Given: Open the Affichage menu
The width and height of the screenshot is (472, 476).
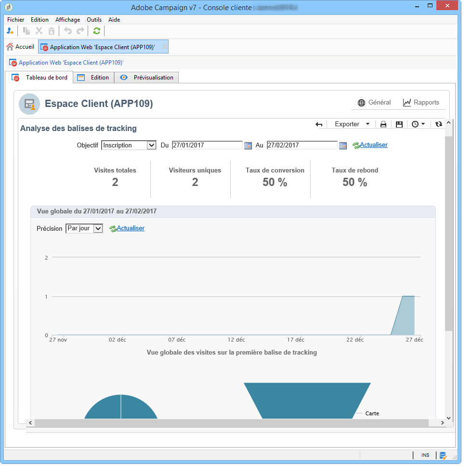Looking at the screenshot, I should click(x=68, y=20).
